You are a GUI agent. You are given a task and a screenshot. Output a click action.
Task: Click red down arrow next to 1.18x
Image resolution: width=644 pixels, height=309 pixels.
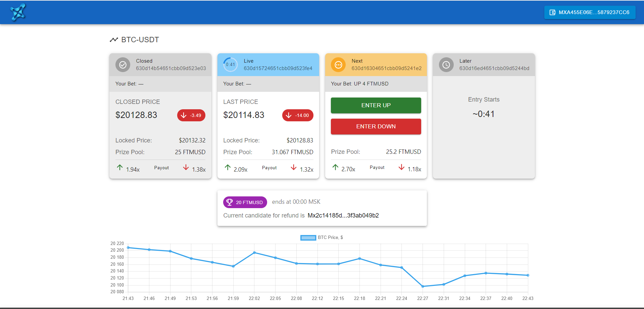401,167
